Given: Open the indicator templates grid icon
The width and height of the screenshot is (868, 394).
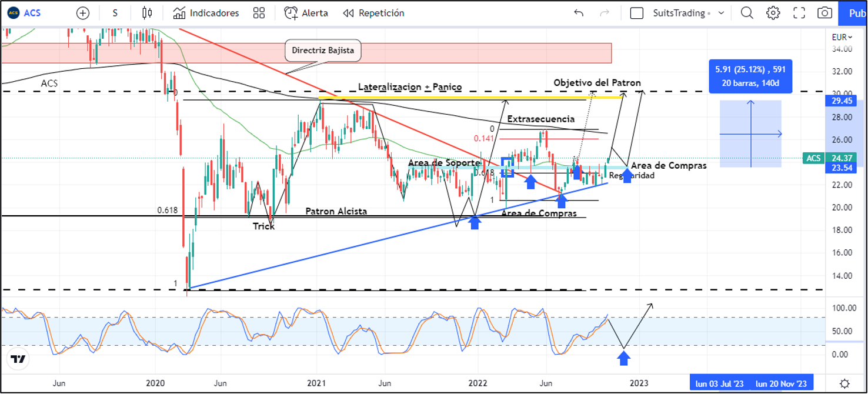Looking at the screenshot, I should [259, 13].
